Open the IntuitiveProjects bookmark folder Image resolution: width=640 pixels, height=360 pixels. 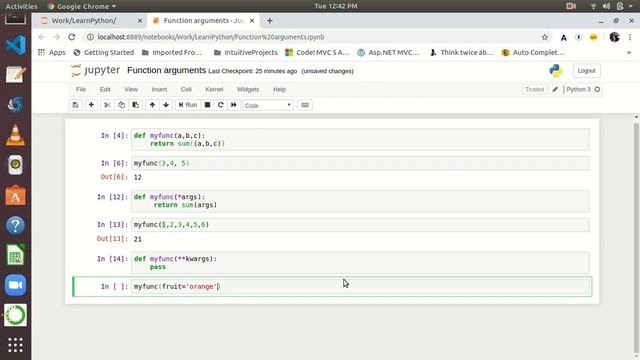tap(246, 52)
